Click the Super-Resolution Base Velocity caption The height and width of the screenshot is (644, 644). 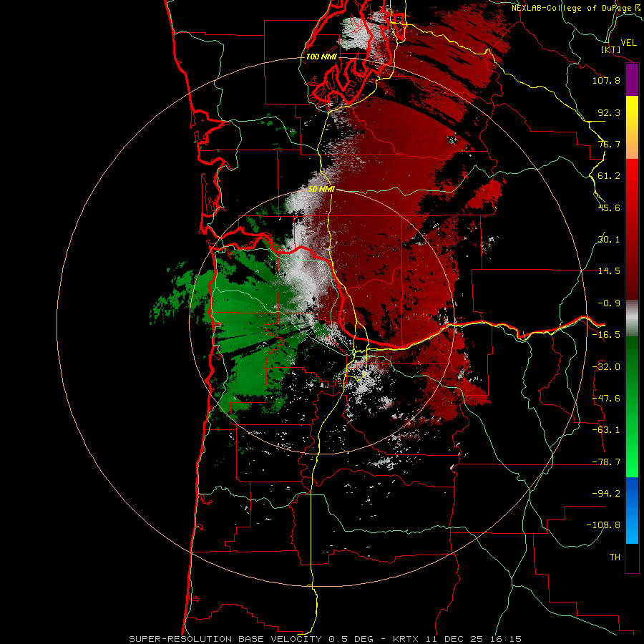point(326,639)
